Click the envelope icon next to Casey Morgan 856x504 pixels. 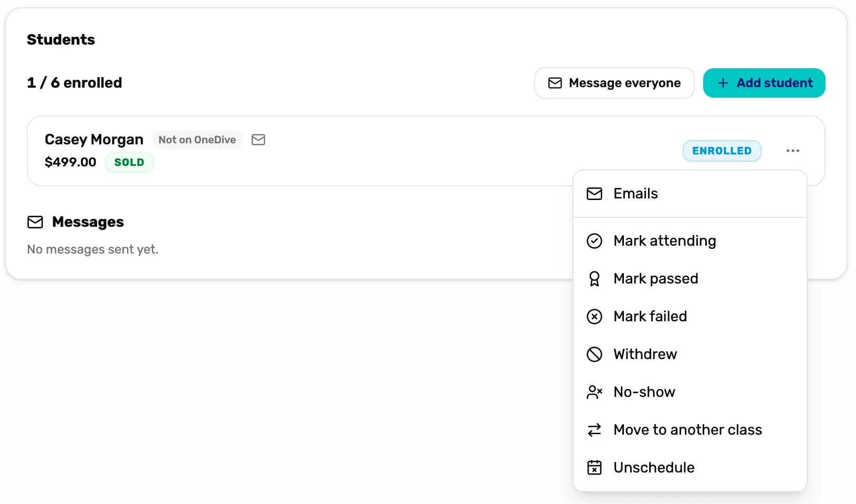click(258, 140)
